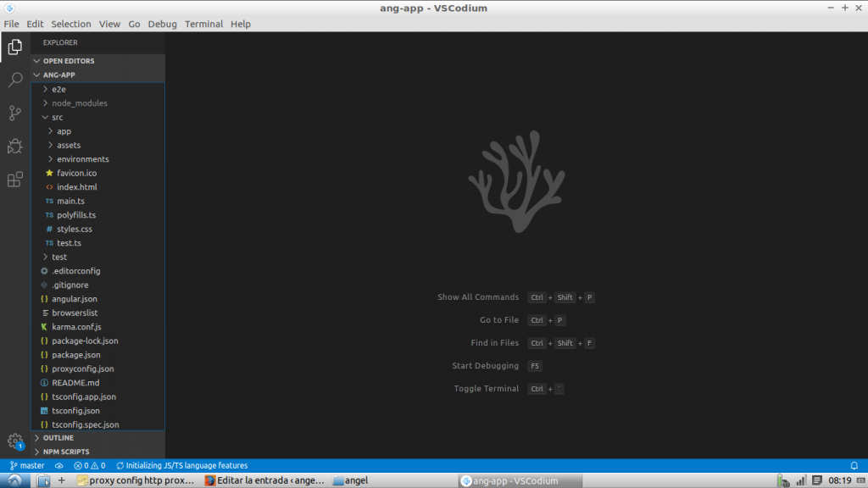Expand the environments folder
The height and width of the screenshot is (488, 868).
[50, 159]
